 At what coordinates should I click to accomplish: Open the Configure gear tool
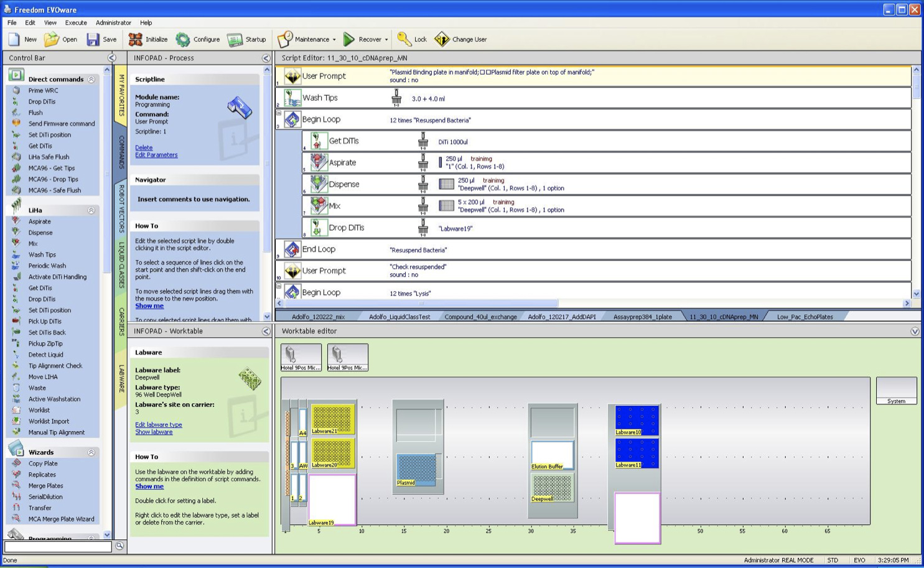[x=183, y=39]
